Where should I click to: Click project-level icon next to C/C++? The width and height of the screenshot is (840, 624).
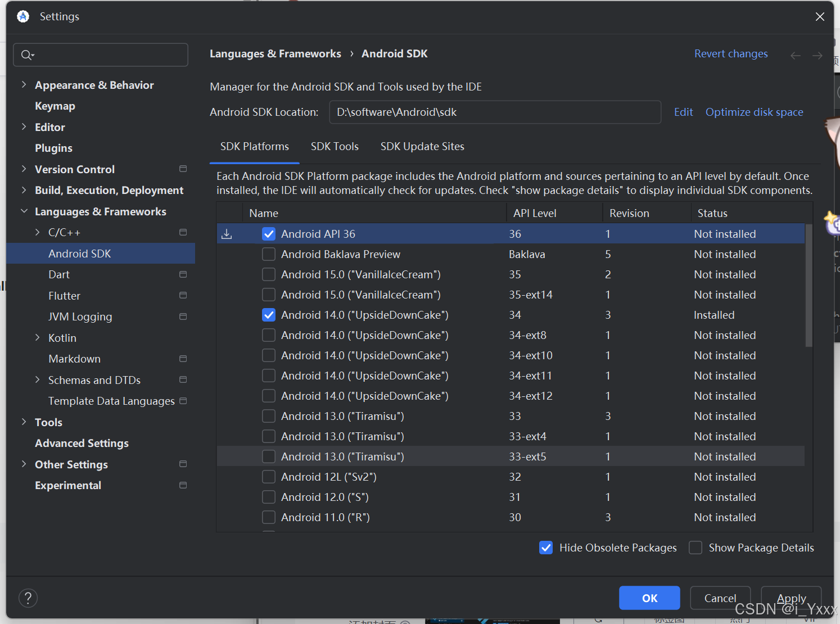(183, 232)
